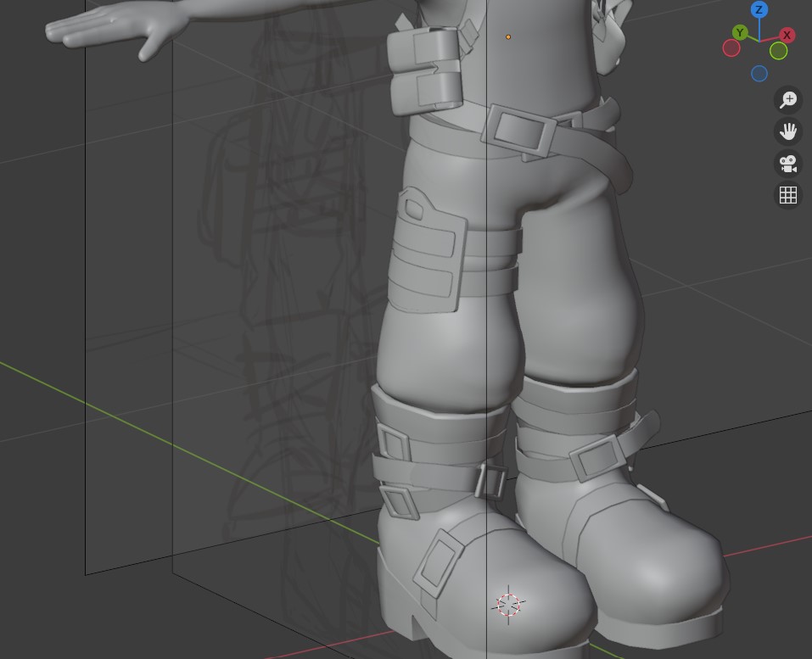Click the green Y axis gizmo handle
The width and height of the screenshot is (812, 659).
(740, 33)
